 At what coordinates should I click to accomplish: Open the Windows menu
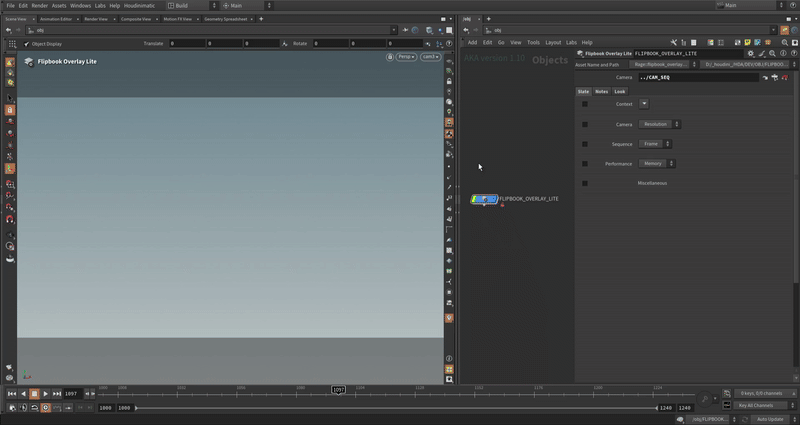80,6
